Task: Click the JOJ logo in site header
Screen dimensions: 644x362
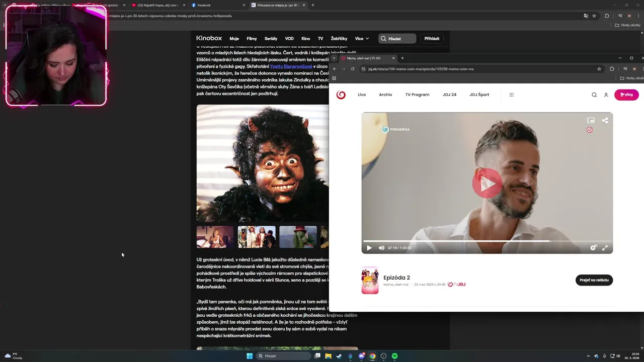Action: [x=341, y=95]
